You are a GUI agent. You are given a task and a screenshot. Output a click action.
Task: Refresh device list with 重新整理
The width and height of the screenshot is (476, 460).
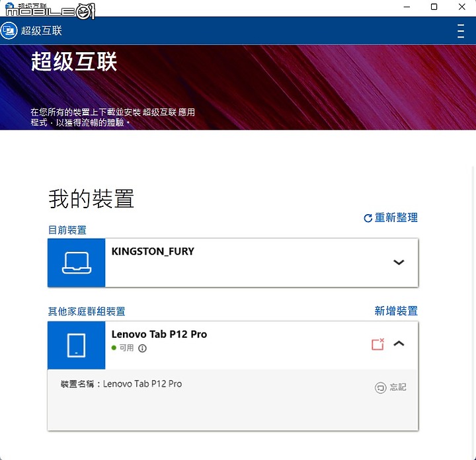(391, 217)
